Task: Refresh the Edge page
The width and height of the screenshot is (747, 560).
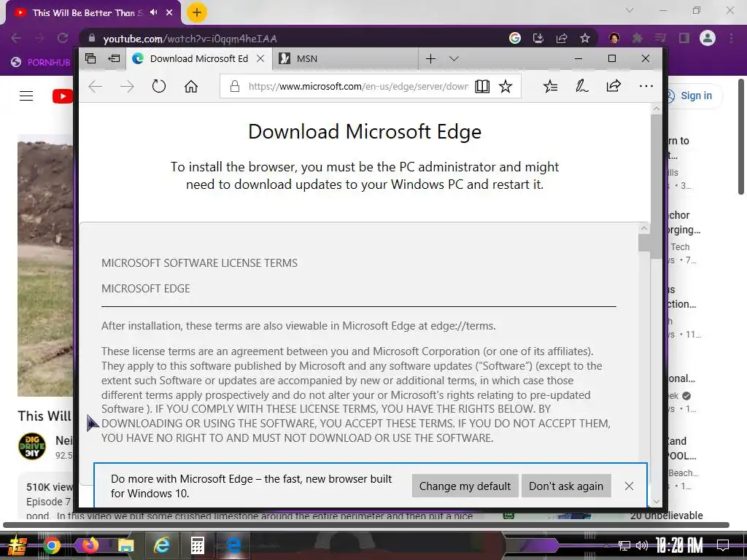Action: 158,86
